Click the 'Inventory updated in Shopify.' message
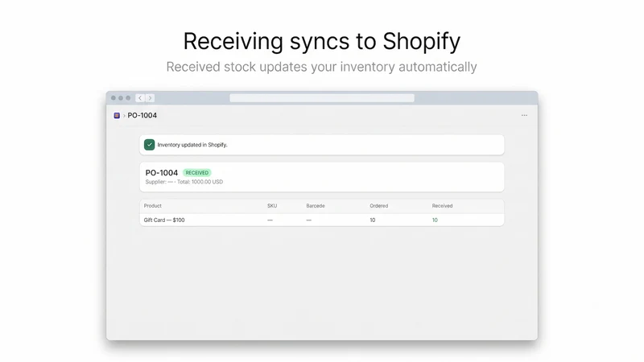Image resolution: width=644 pixels, height=362 pixels. pos(192,145)
